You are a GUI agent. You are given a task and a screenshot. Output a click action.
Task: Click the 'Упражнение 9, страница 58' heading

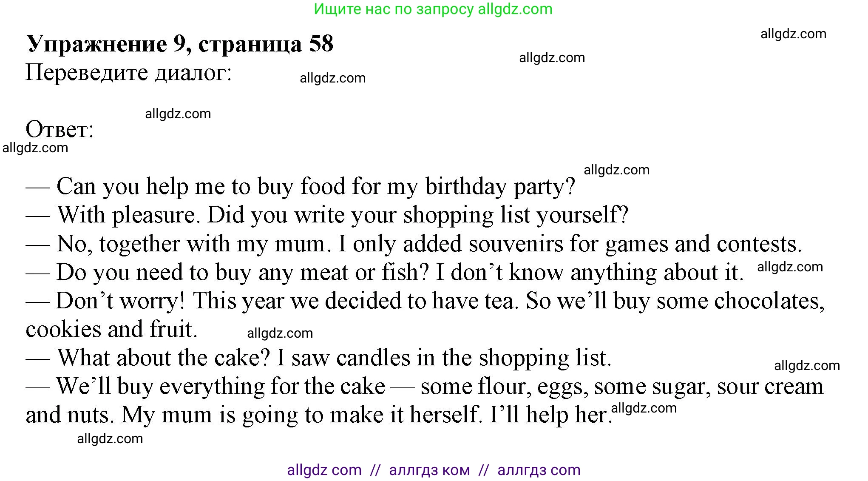(x=179, y=44)
